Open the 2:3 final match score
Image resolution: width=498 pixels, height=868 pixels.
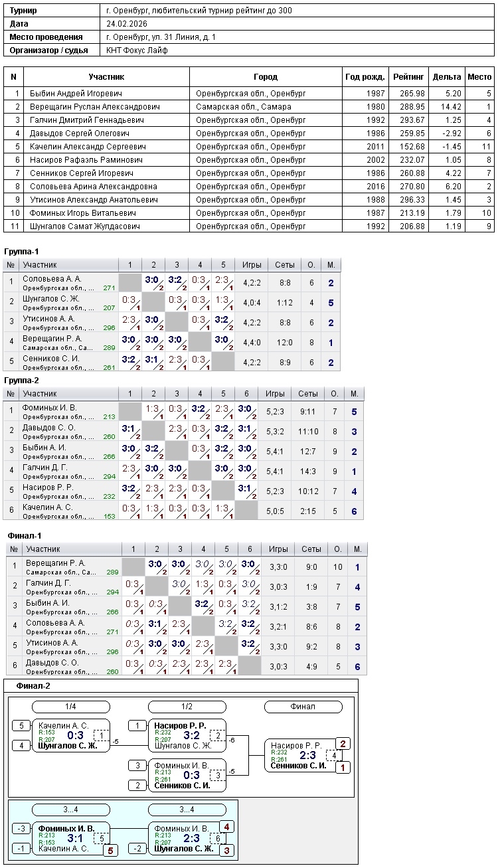point(307,755)
